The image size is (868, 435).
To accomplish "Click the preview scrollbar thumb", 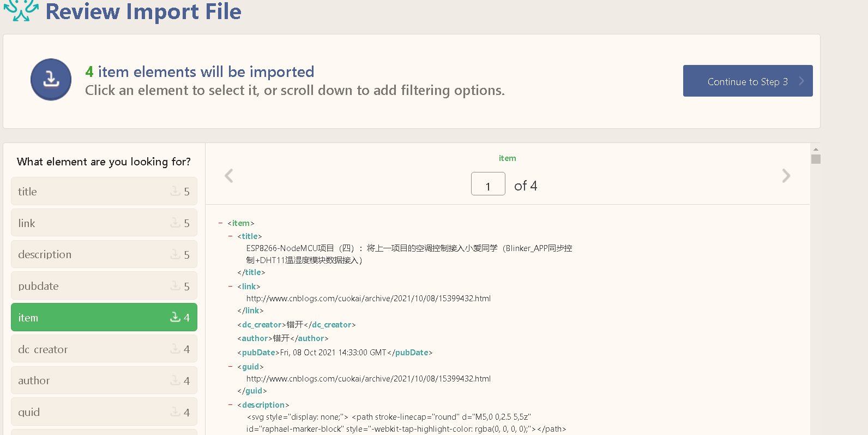I will (x=816, y=159).
